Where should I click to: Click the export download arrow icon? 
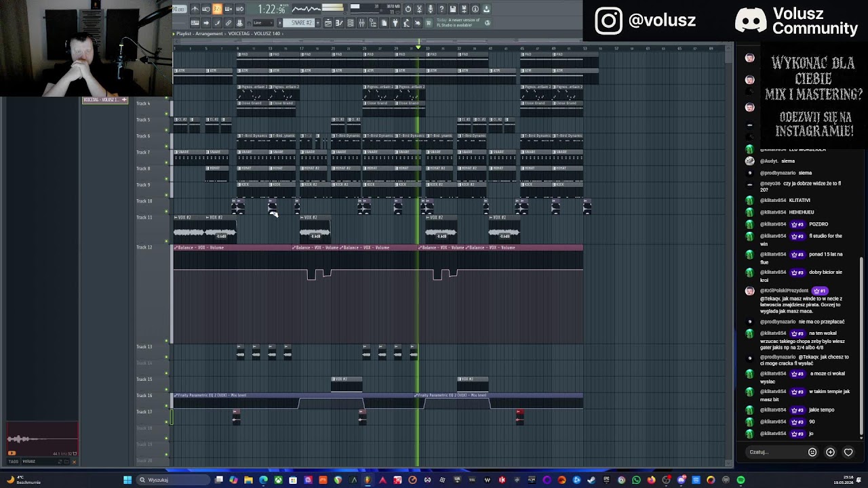coord(486,9)
